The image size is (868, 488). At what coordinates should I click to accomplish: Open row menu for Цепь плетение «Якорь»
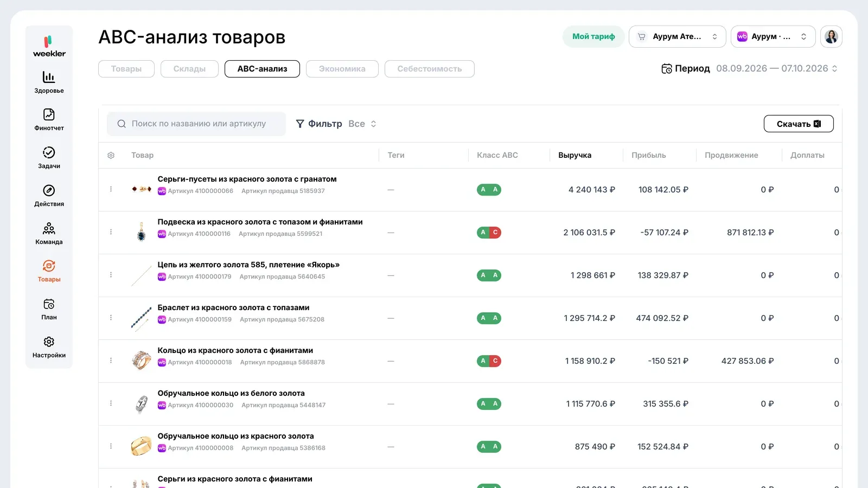coord(111,275)
